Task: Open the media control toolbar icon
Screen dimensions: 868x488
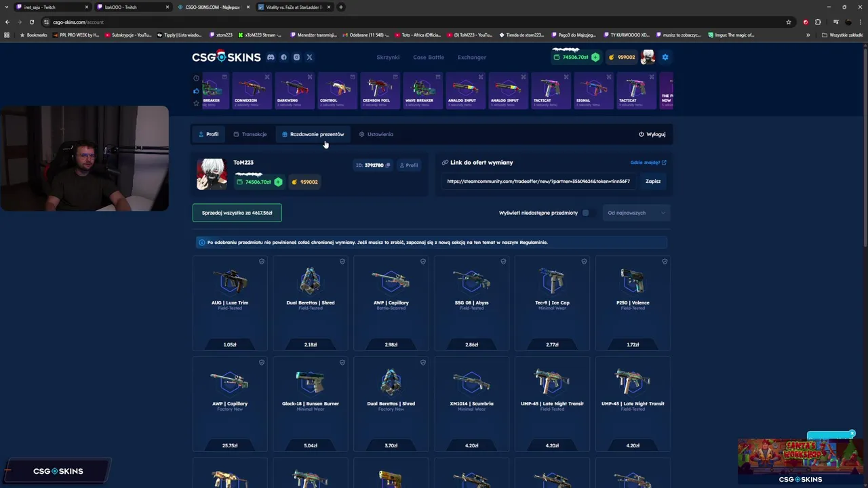Action: pos(835,22)
